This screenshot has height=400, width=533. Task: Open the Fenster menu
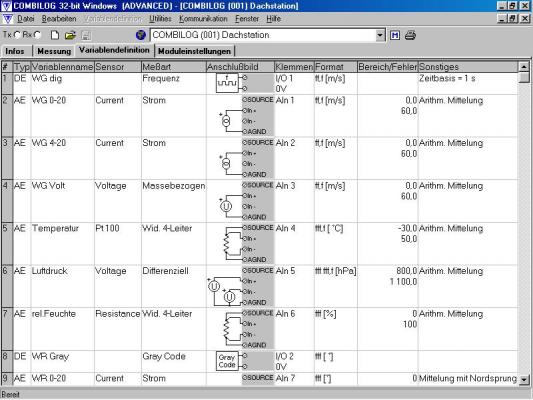pos(247,19)
